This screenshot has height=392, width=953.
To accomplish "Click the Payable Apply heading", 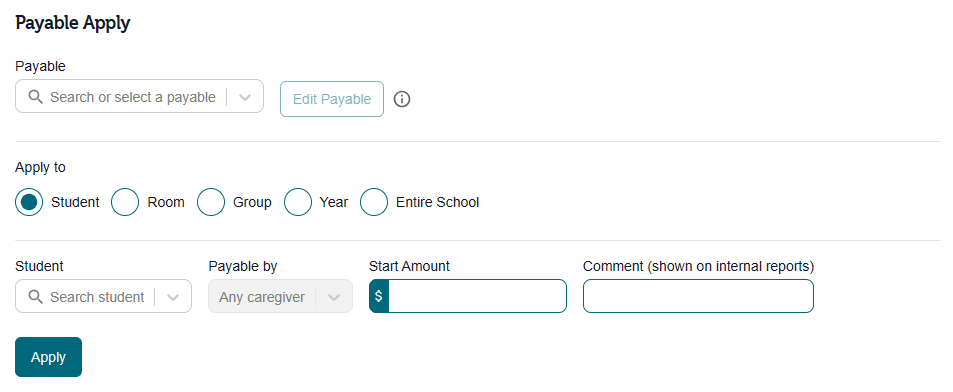I will [73, 23].
